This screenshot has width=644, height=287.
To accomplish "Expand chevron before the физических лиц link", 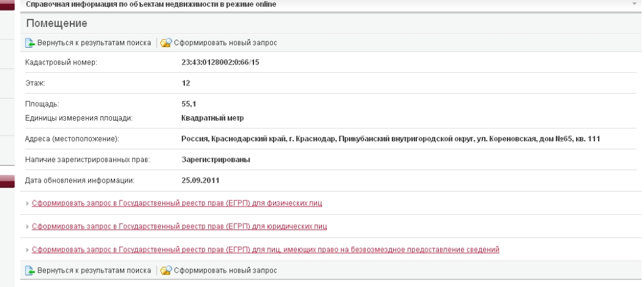I will 27,205.
